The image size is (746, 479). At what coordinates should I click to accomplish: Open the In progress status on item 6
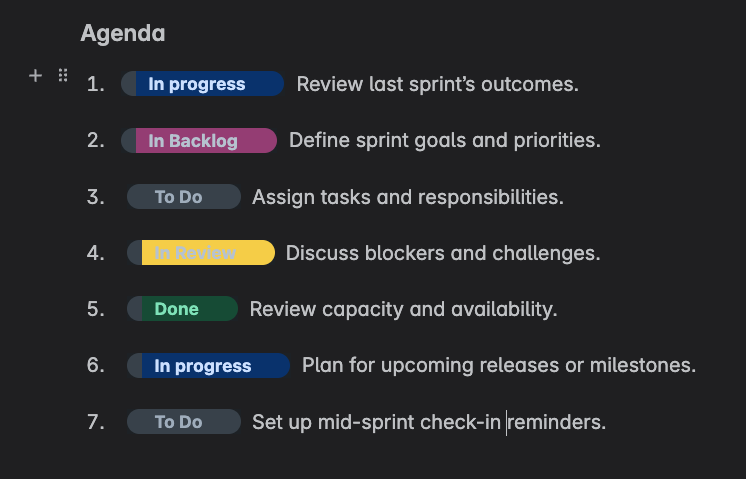208,365
